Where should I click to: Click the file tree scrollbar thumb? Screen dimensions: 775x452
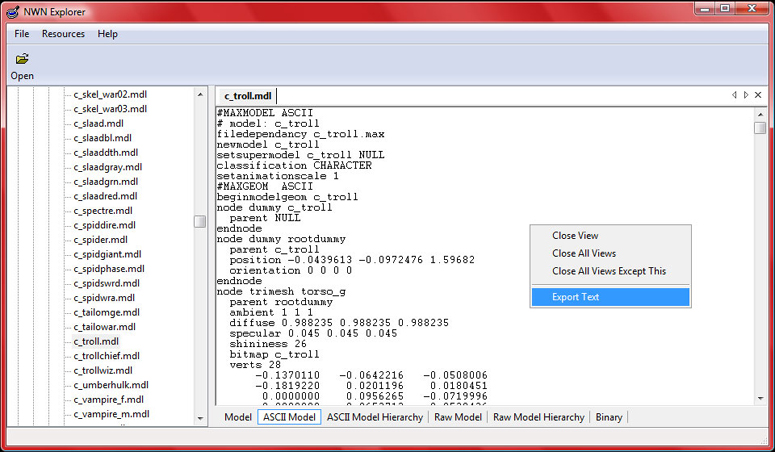(x=200, y=221)
